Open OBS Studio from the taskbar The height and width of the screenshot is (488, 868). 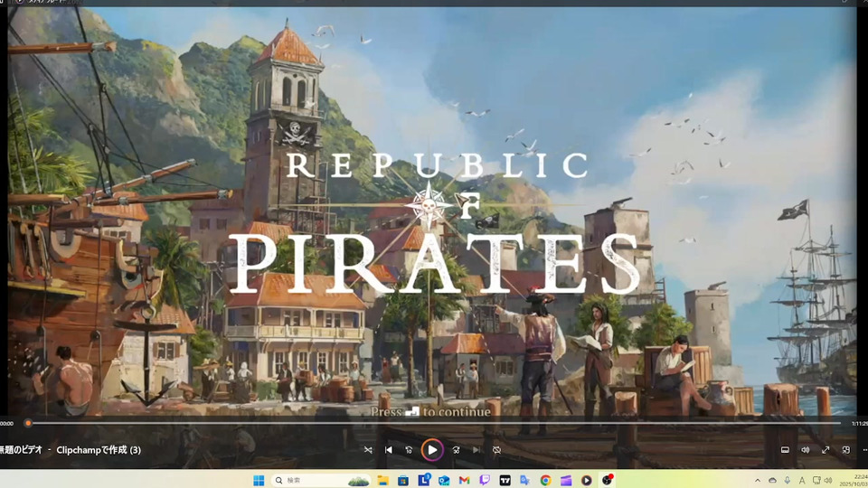608,480
